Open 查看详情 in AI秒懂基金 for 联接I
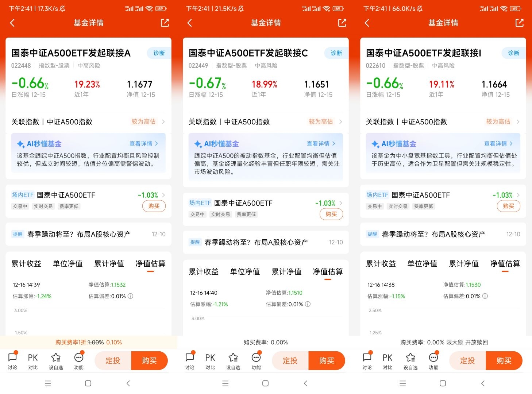Viewport: 532px width, 394px height. 498,144
